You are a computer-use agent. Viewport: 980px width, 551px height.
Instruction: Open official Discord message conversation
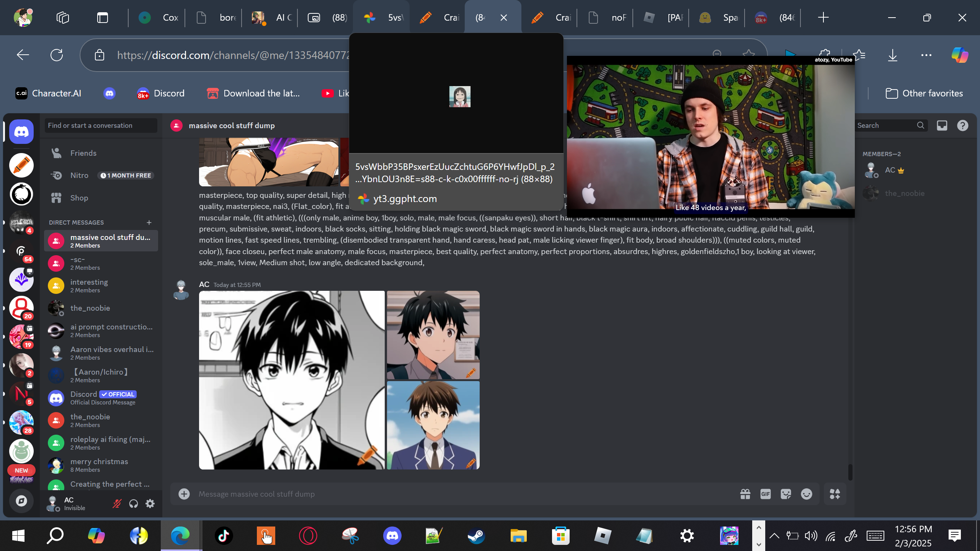click(101, 398)
